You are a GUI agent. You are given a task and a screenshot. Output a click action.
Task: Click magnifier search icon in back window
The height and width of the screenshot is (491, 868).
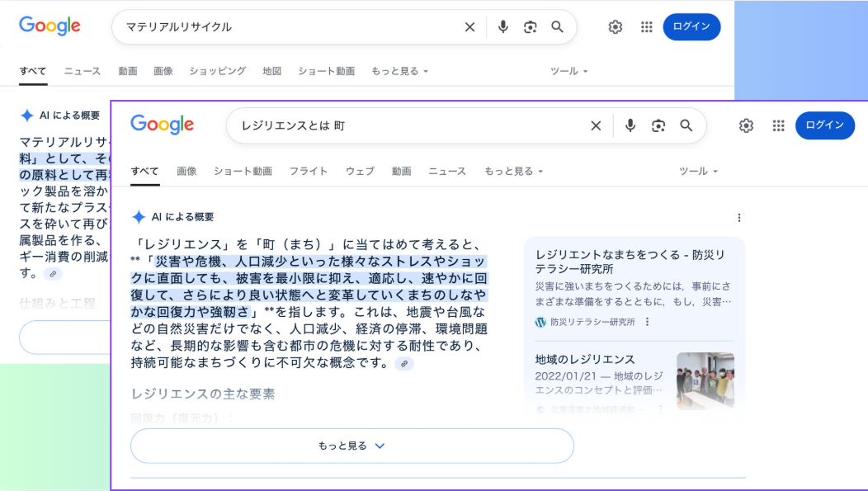coord(558,26)
